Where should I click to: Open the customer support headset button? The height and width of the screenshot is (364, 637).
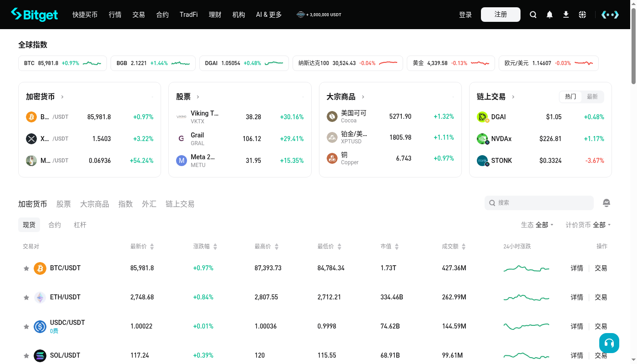tap(609, 343)
